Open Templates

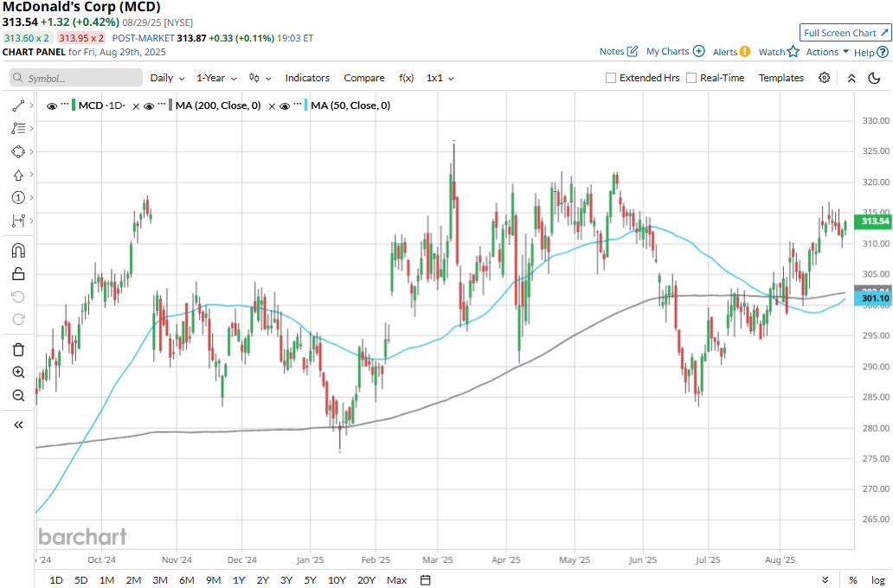click(781, 78)
